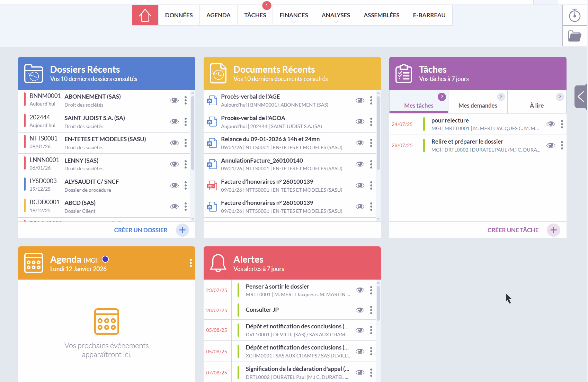Open the stopwatch timer icon
Viewport: 588px width, 382px height.
click(575, 15)
